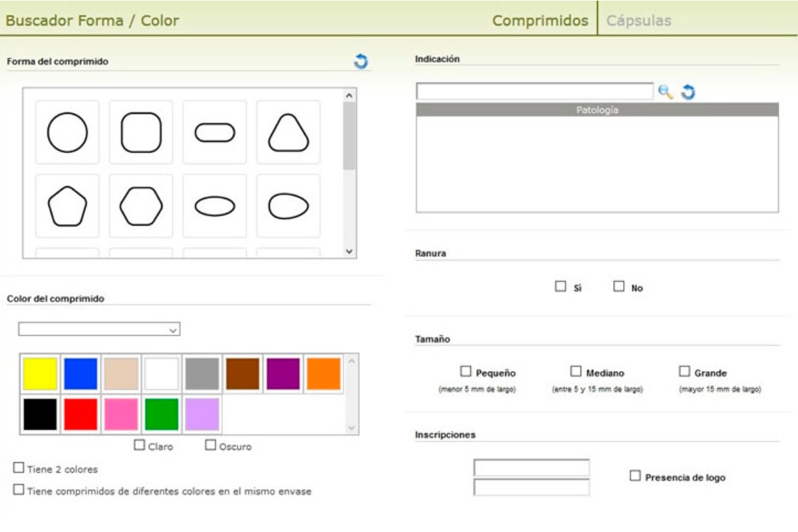Pick the red color swatch
798x532 pixels.
point(80,414)
